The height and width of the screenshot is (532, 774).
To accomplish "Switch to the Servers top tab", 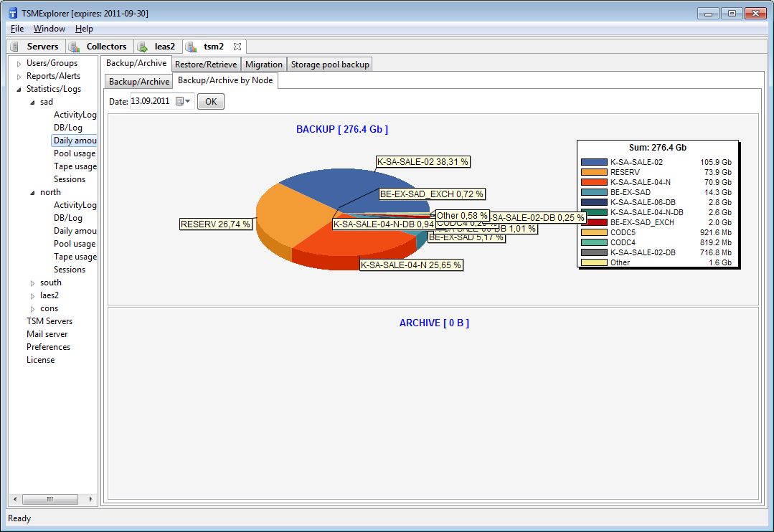I will (36, 47).
